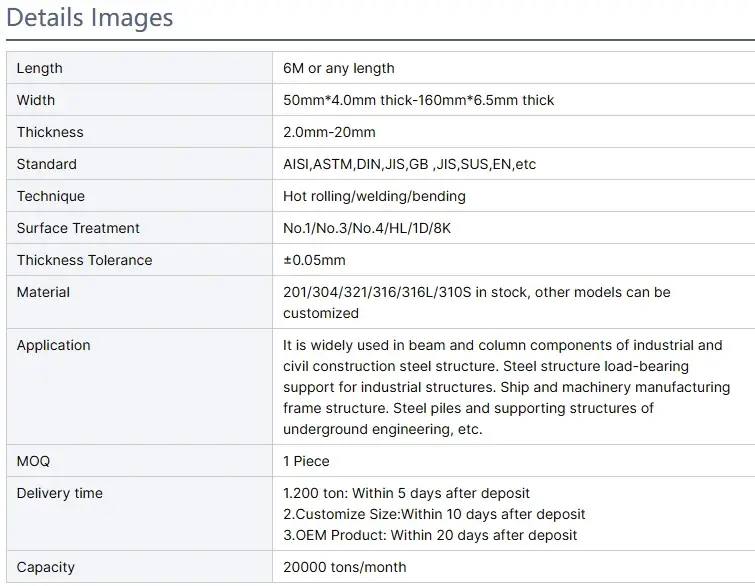Select the "6M or any length" cell
The width and height of the screenshot is (755, 586).
tap(339, 68)
